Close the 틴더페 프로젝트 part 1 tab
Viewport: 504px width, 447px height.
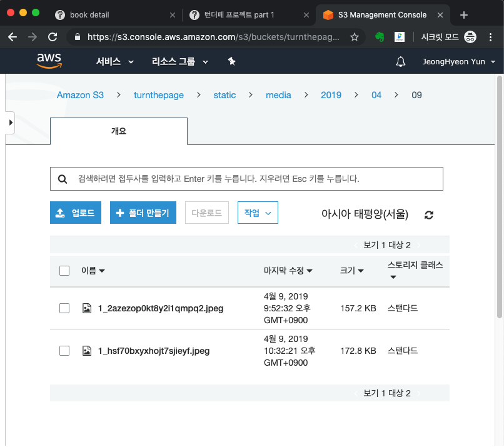[306, 15]
